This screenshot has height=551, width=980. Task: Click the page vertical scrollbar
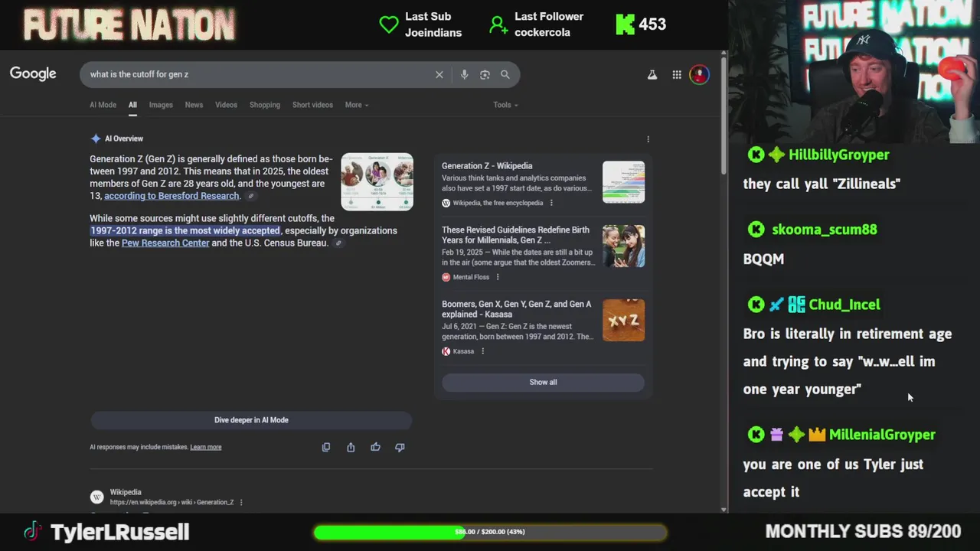(724, 115)
